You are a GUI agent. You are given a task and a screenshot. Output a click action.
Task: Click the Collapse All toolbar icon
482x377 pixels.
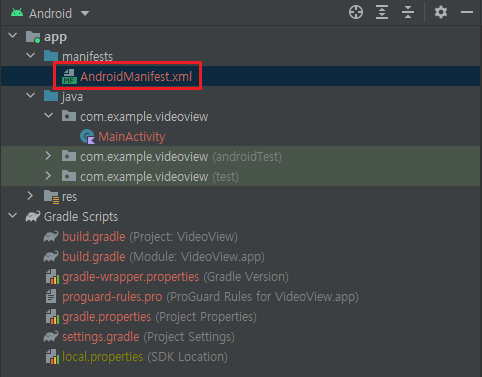(408, 13)
